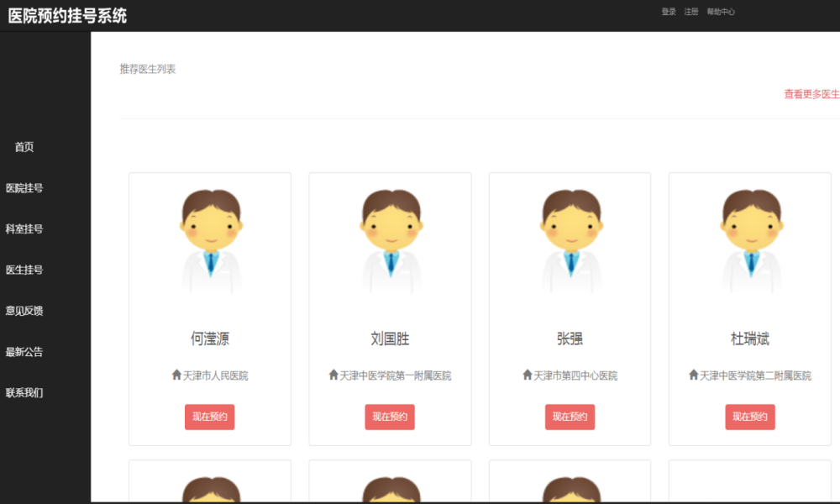Click doctor avatar of 何滢源

click(211, 241)
